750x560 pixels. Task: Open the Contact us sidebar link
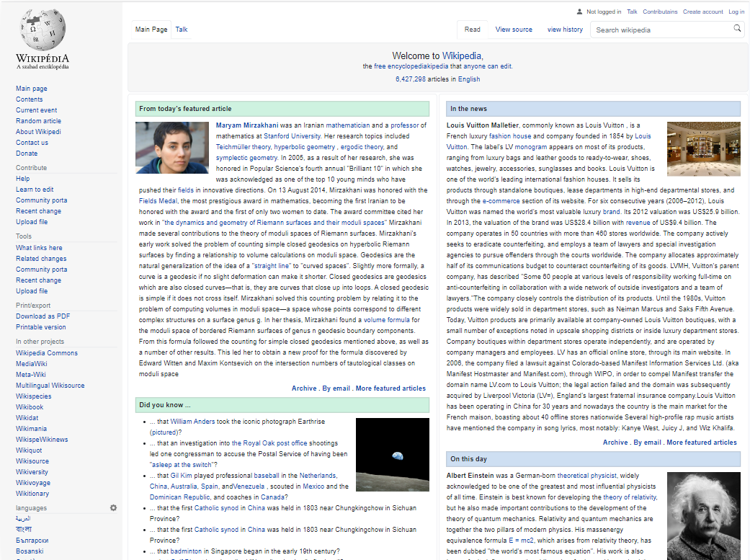[x=32, y=143]
